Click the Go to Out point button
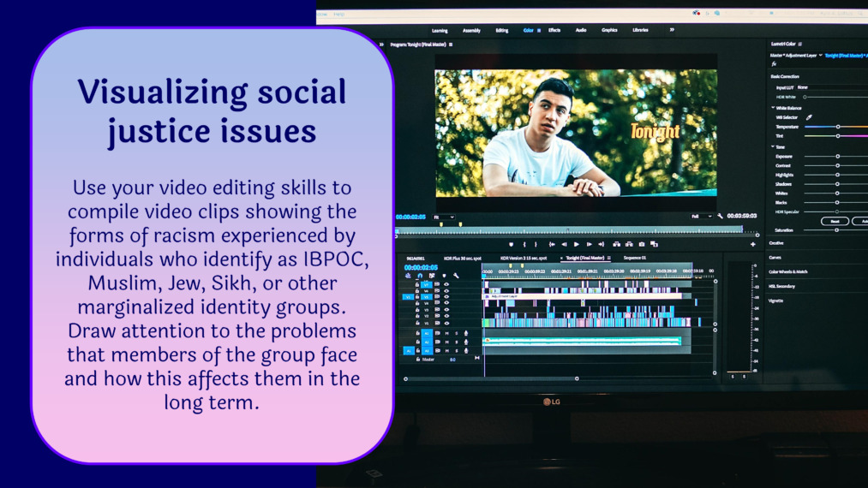868x488 pixels. (602, 244)
